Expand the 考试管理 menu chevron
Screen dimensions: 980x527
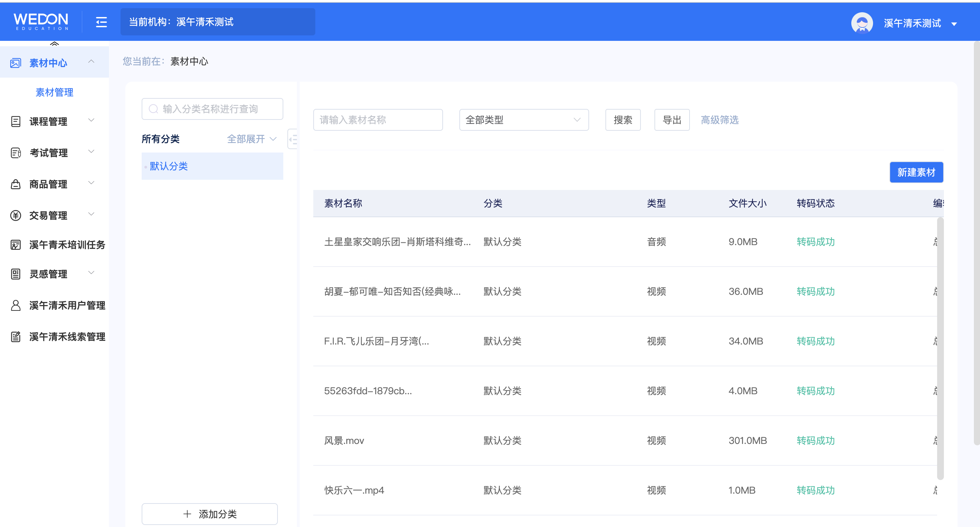[x=91, y=151]
